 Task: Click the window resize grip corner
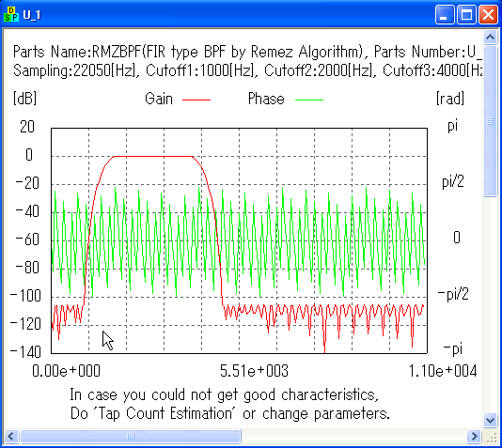point(491,437)
